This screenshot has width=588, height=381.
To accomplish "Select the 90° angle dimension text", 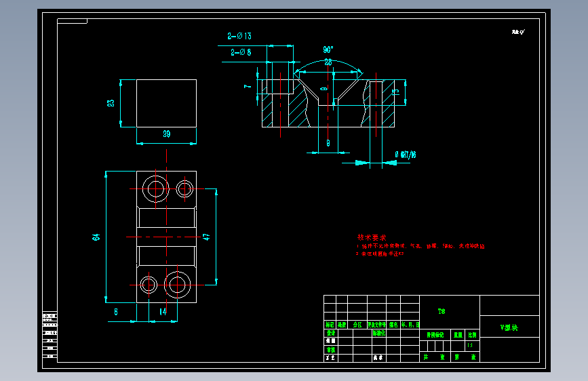I will (328, 49).
